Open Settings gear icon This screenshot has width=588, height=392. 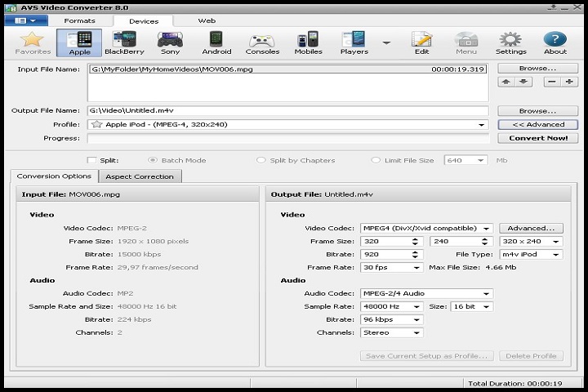pos(510,43)
